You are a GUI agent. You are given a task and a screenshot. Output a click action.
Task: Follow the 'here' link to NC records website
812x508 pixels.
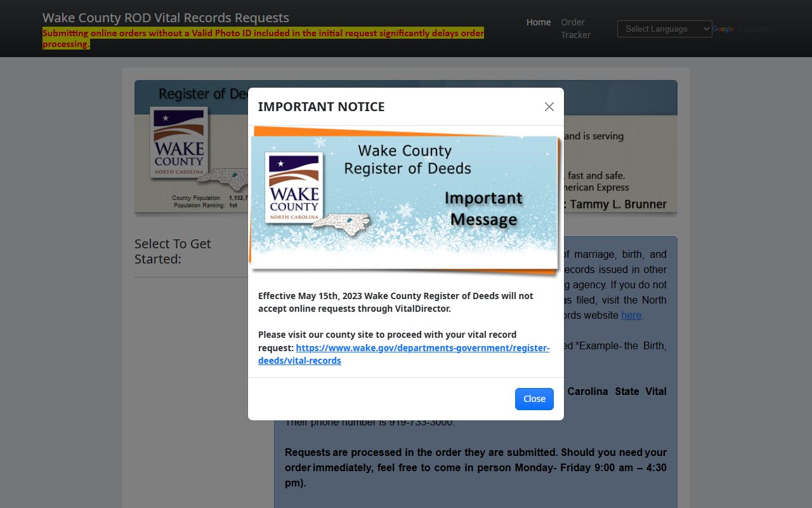tap(631, 315)
